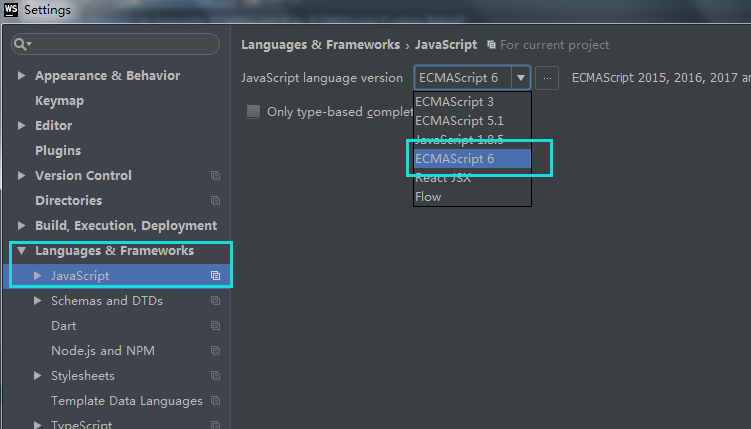Click Build, Execution, Deployment label
751x429 pixels.
(x=126, y=226)
